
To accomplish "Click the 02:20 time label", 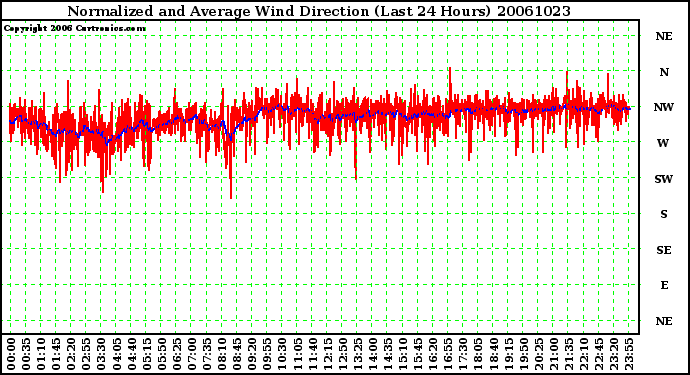I will coord(71,354).
